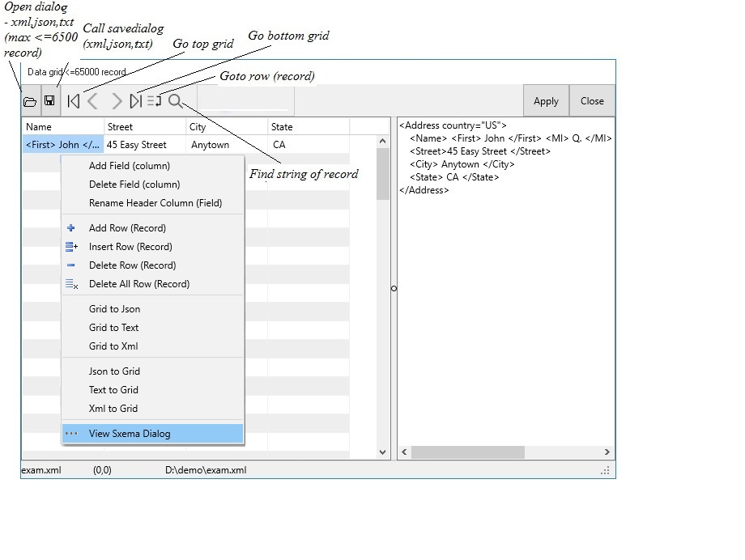Click the open file folder icon
Image resolution: width=745 pixels, height=560 pixels.
pos(30,102)
